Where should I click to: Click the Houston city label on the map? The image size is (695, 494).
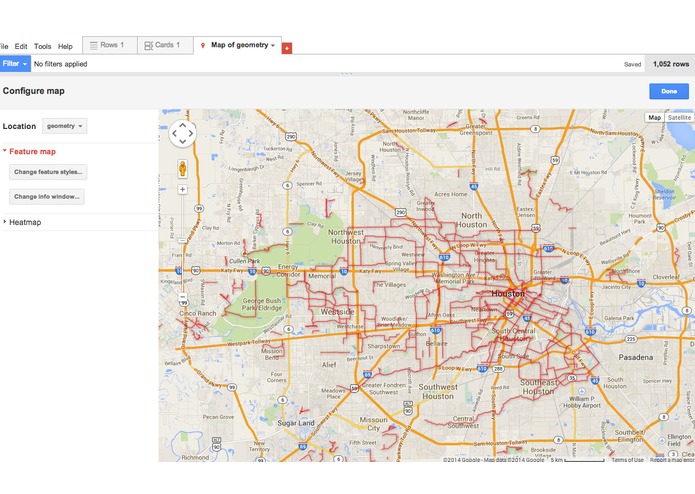(508, 294)
